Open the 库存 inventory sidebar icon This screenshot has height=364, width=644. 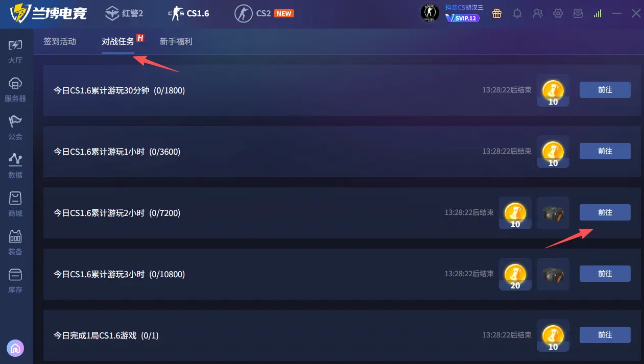coord(15,281)
